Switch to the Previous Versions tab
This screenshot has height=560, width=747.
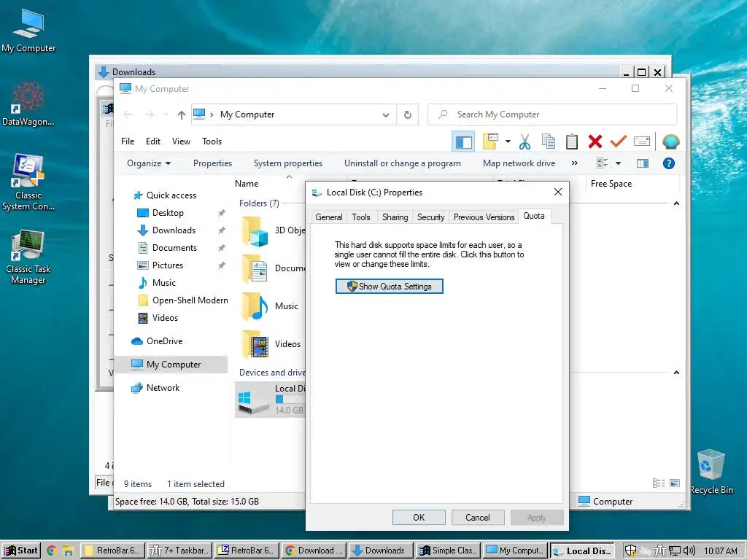pyautogui.click(x=484, y=217)
